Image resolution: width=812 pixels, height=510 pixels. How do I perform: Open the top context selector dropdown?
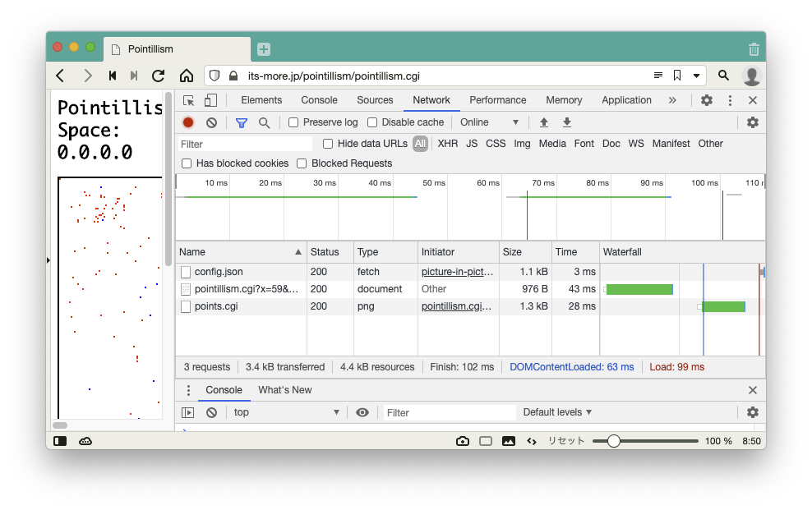(x=286, y=412)
